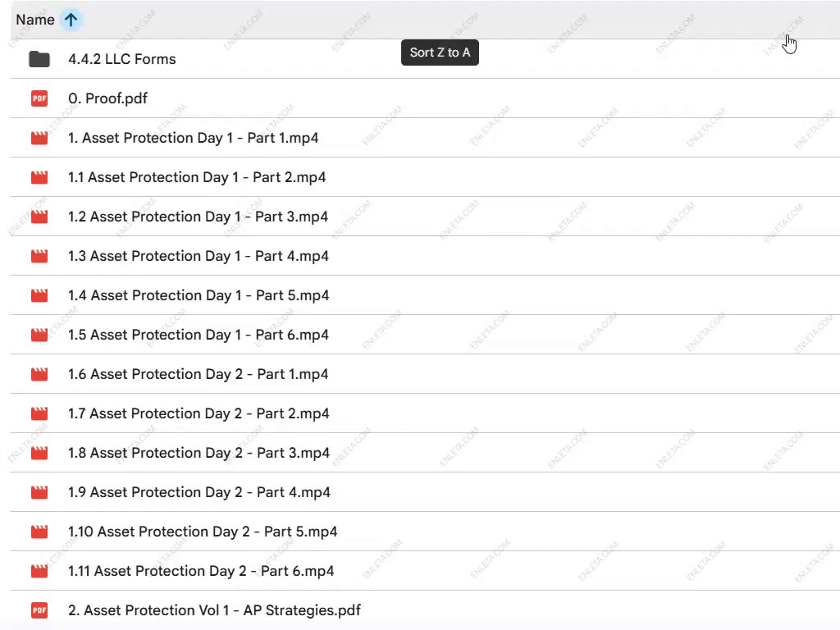Click video icon for Day 2 - Part 1.mp4
The width and height of the screenshot is (840, 630).
click(39, 374)
